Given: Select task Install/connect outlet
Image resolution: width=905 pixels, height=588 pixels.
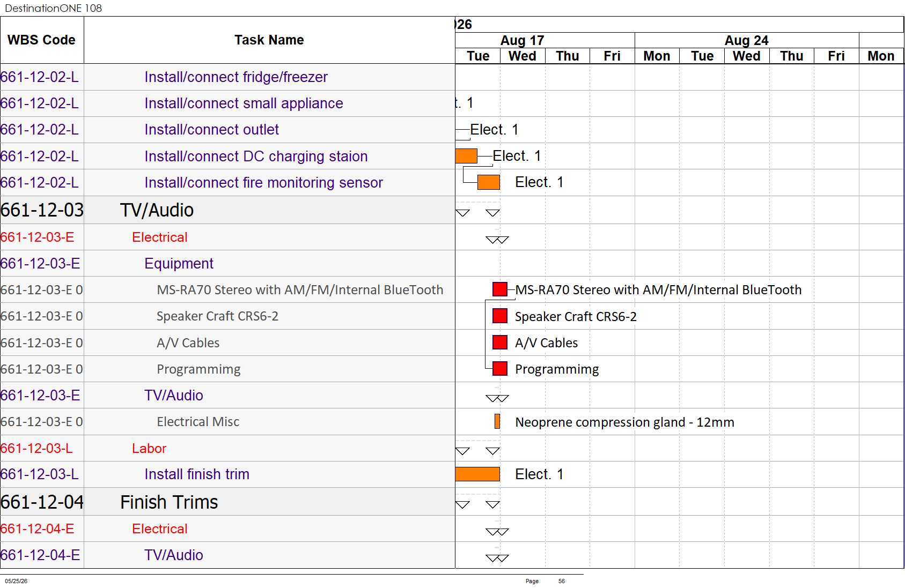Looking at the screenshot, I should pos(211,130).
